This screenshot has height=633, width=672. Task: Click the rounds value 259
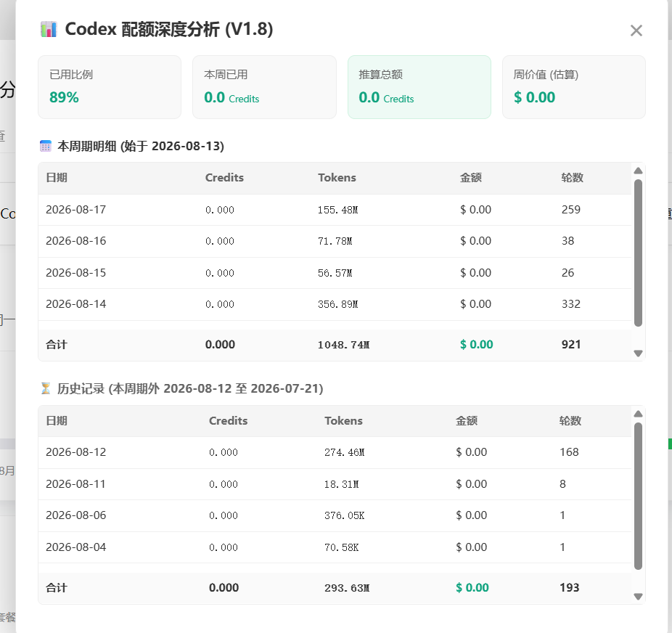coord(571,210)
